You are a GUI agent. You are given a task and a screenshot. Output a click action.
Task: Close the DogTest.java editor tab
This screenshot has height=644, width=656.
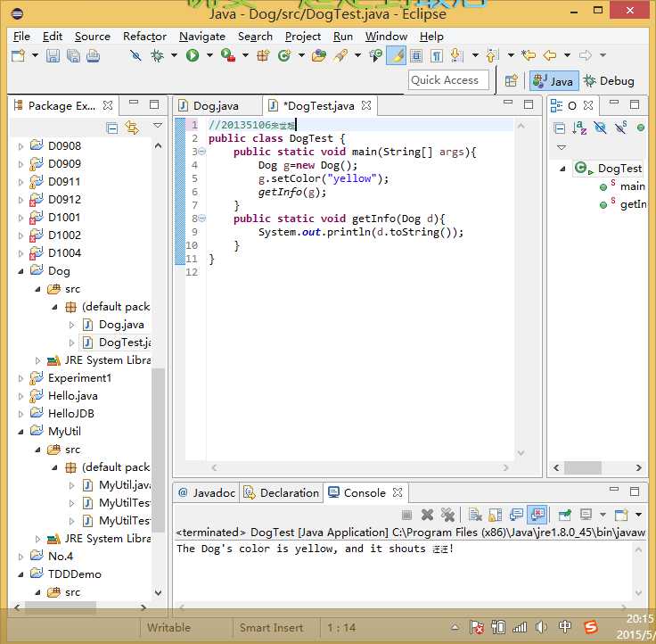[x=366, y=105]
